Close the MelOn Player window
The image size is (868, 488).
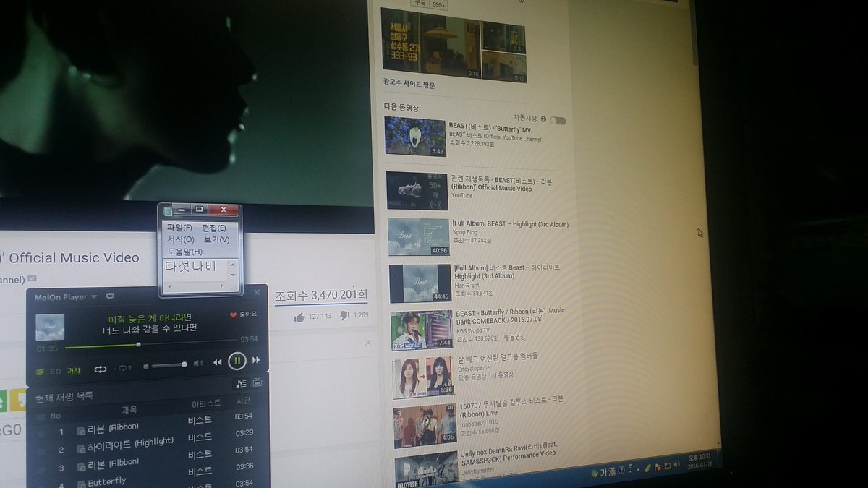tap(257, 293)
